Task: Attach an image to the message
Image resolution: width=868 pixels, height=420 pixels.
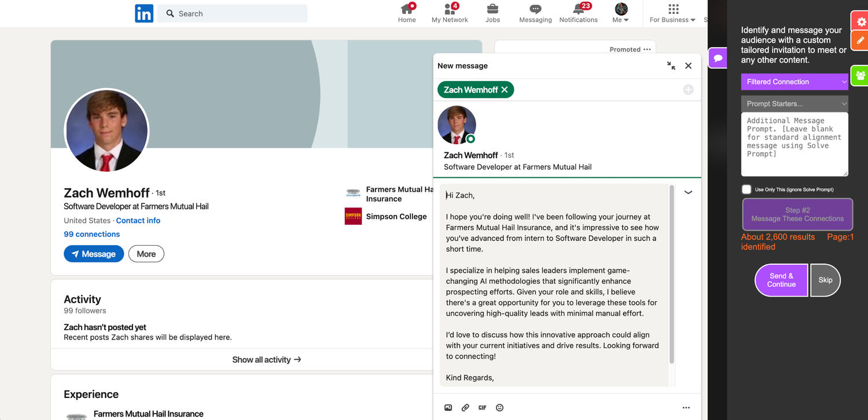Action: [x=448, y=408]
